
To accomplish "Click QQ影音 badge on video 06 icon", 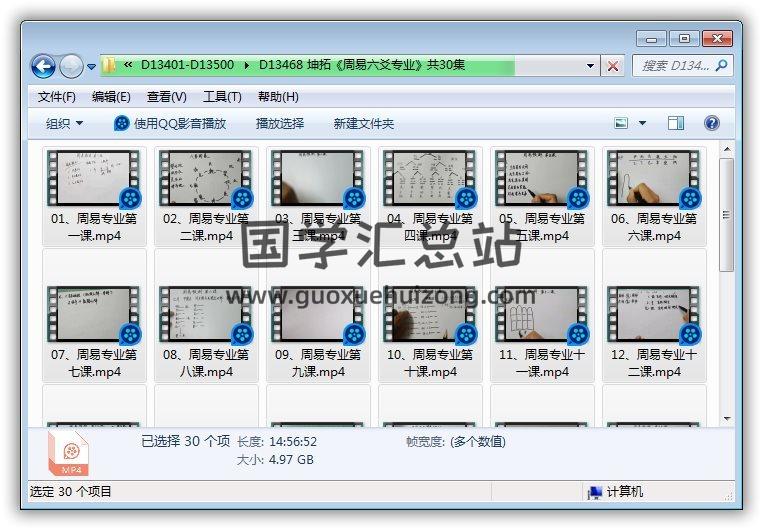I will click(x=690, y=198).
